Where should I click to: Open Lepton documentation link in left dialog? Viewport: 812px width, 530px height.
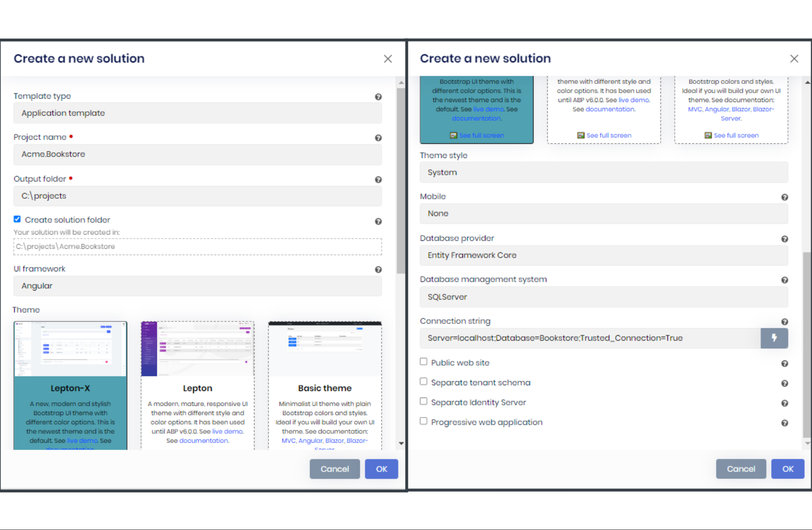(x=204, y=441)
